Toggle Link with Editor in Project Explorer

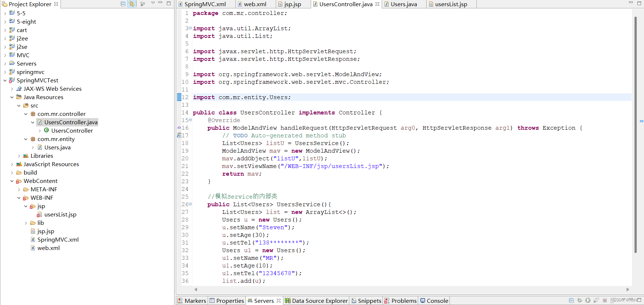click(131, 4)
